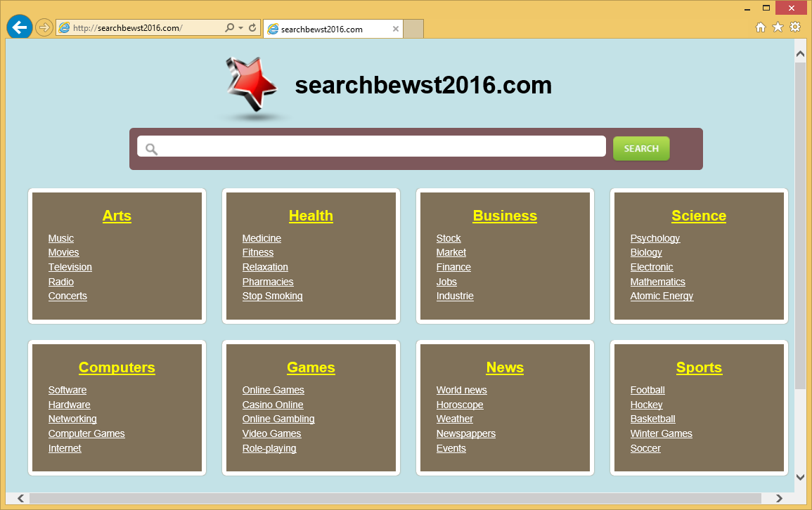812x510 pixels.
Task: Click the forward navigation arrow
Action: [x=44, y=27]
